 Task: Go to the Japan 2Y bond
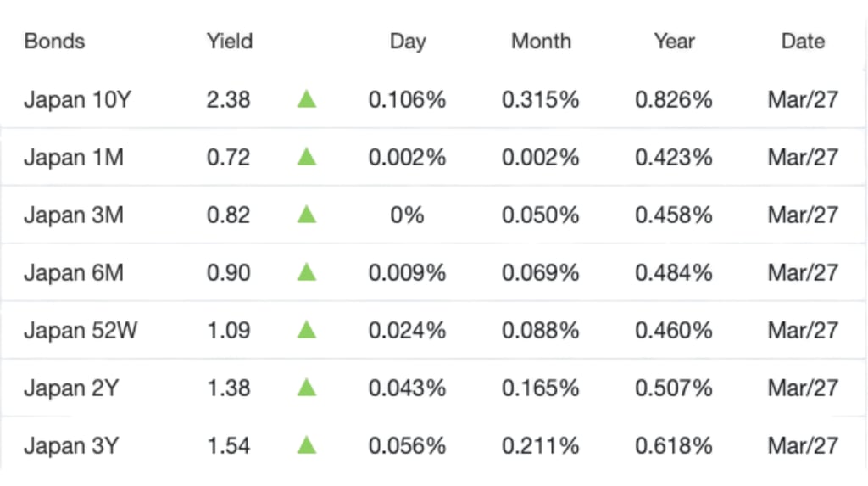tap(71, 388)
